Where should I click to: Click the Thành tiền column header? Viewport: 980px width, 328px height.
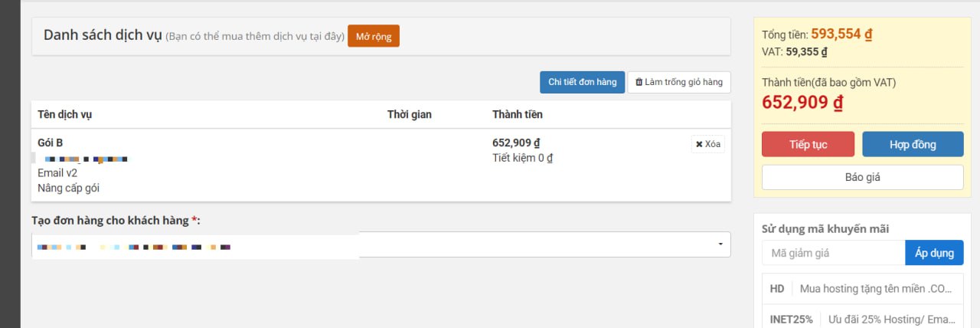point(518,114)
